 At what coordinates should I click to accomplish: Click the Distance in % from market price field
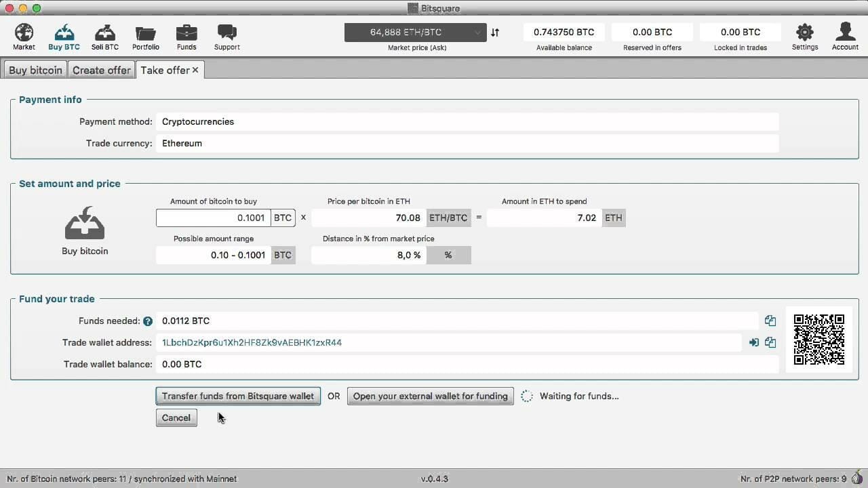pos(369,255)
